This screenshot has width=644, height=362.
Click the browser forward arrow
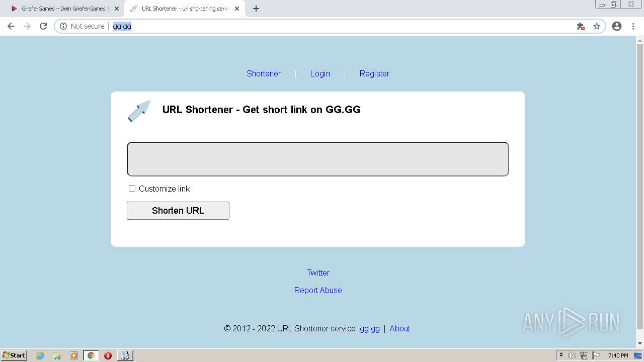click(x=27, y=26)
